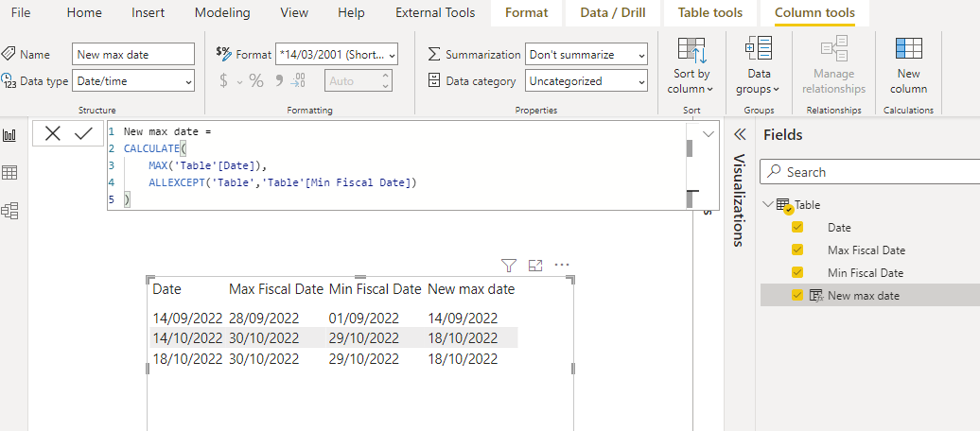Viewport: 980px width, 431px height.
Task: Switch to the External Tools tab
Action: 435,12
